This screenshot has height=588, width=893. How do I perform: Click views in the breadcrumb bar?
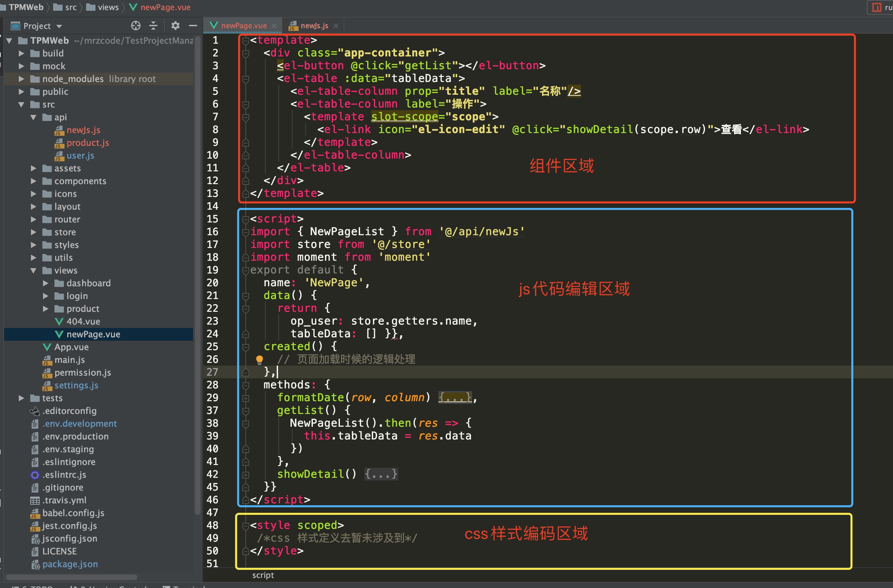coord(108,7)
